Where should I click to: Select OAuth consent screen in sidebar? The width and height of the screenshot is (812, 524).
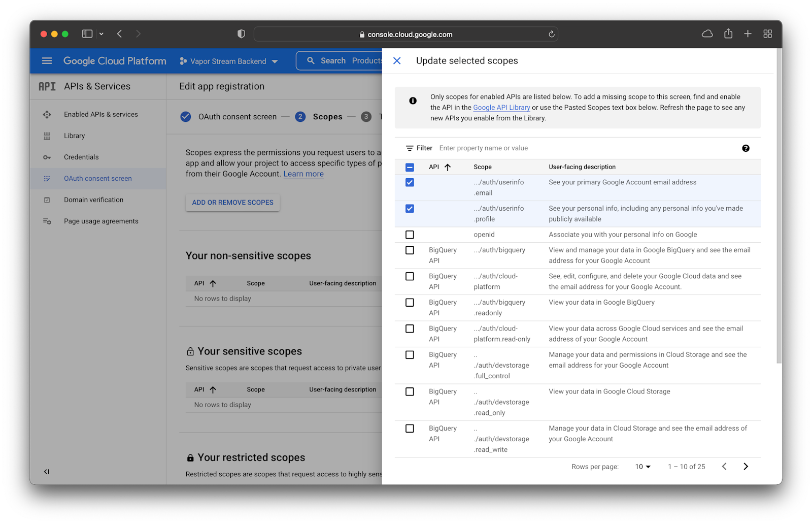tap(97, 178)
